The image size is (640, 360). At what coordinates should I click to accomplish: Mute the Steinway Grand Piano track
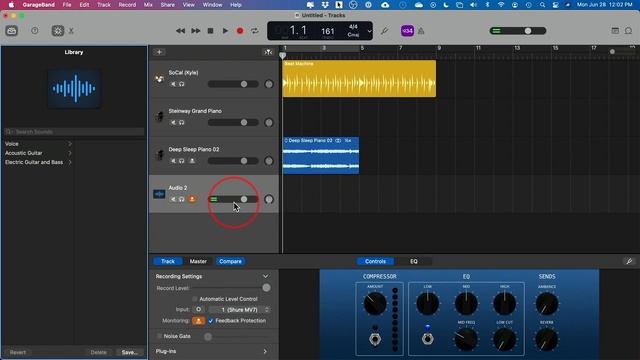[173, 122]
